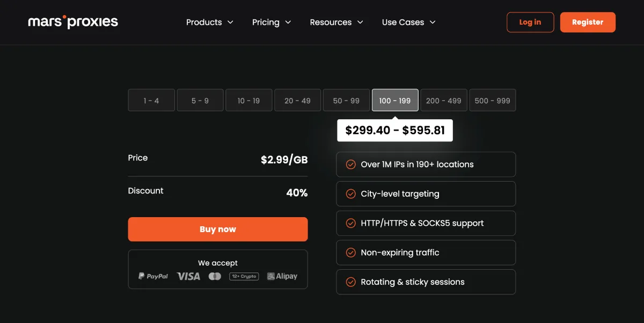Click Over 1M IPs in 190+ locations text

(x=418, y=164)
